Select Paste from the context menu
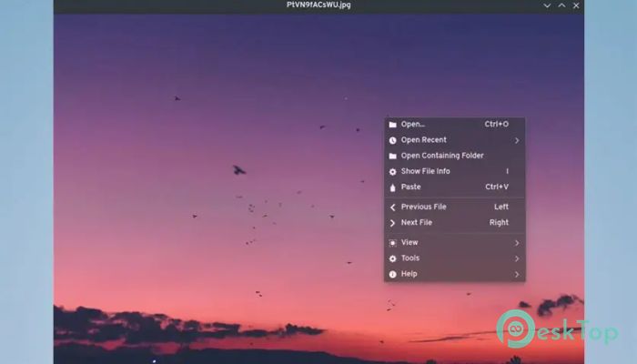This screenshot has width=637, height=364. [455, 187]
